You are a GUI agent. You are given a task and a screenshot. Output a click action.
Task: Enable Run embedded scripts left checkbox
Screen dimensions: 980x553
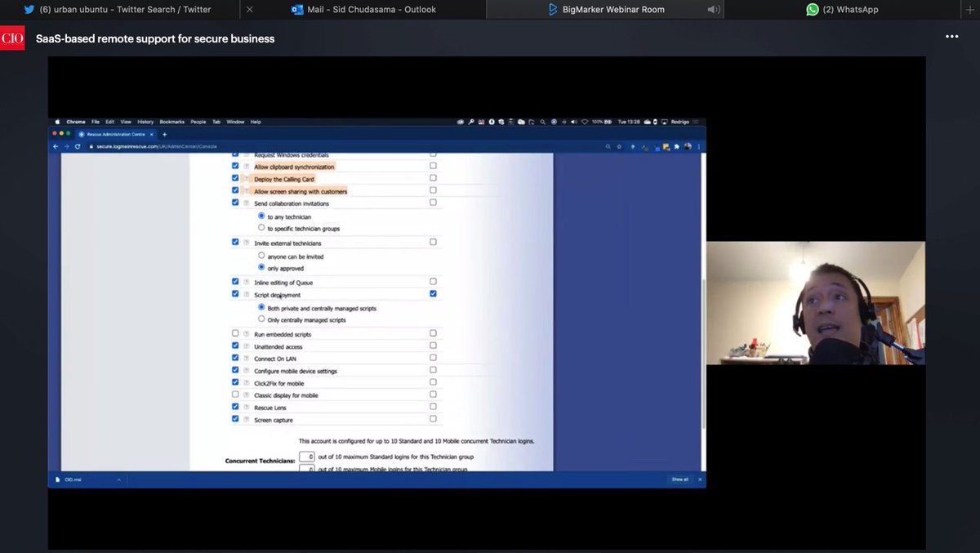pyautogui.click(x=235, y=333)
